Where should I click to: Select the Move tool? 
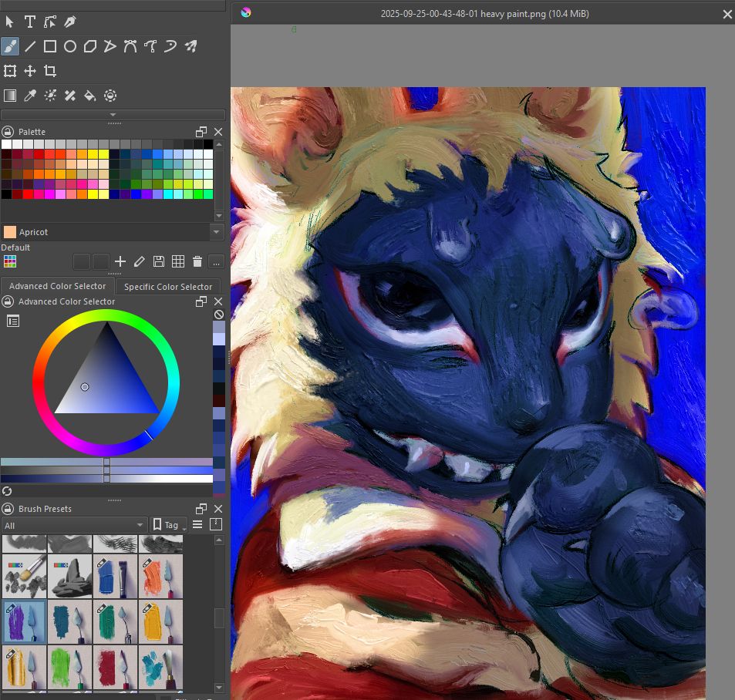pyautogui.click(x=29, y=71)
